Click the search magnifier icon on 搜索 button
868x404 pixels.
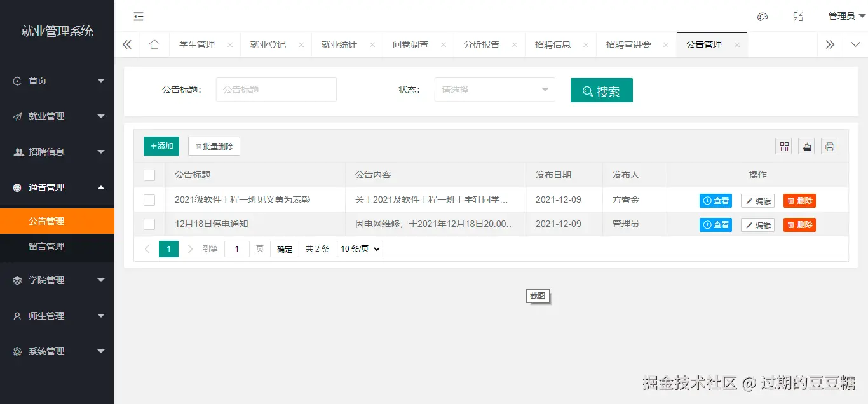(x=587, y=90)
